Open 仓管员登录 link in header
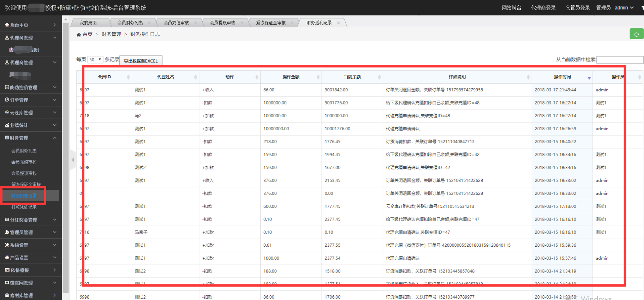Viewport: 644px width, 300px height. tap(578, 8)
